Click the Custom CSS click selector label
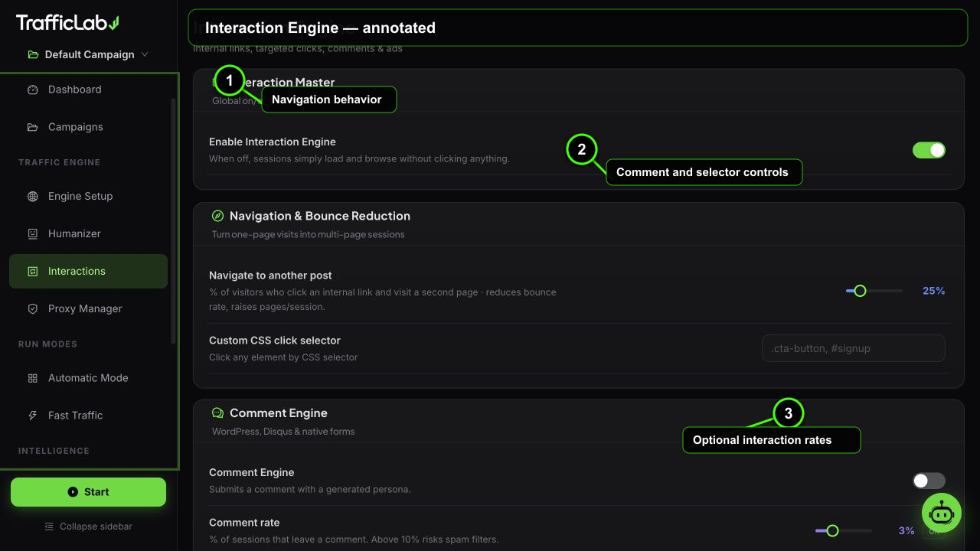 [x=275, y=341]
